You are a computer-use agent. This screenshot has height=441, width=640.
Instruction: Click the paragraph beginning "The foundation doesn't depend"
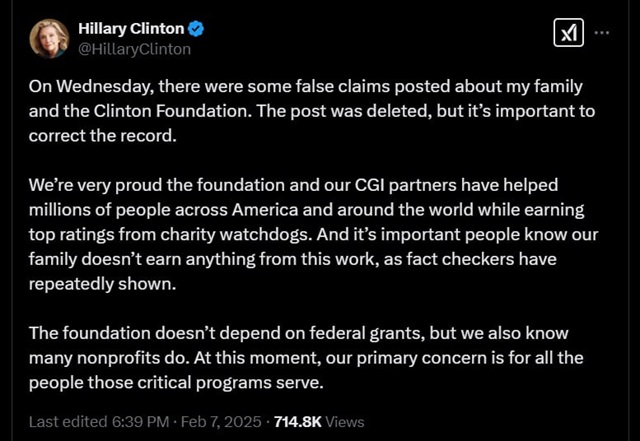point(306,358)
